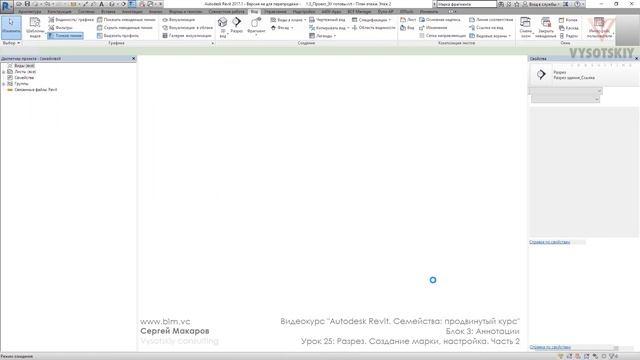Switch to the Вставка (Insert) ribbon tab
This screenshot has width=640, height=360.
108,12
